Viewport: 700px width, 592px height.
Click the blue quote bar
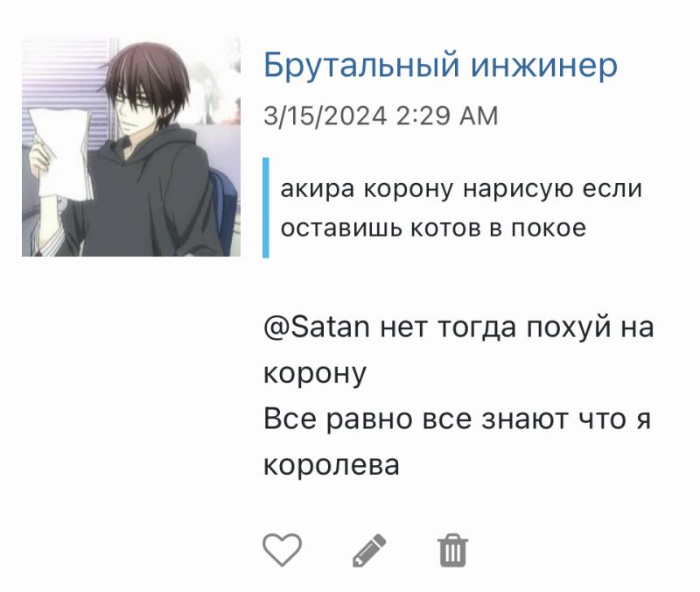pos(266,208)
